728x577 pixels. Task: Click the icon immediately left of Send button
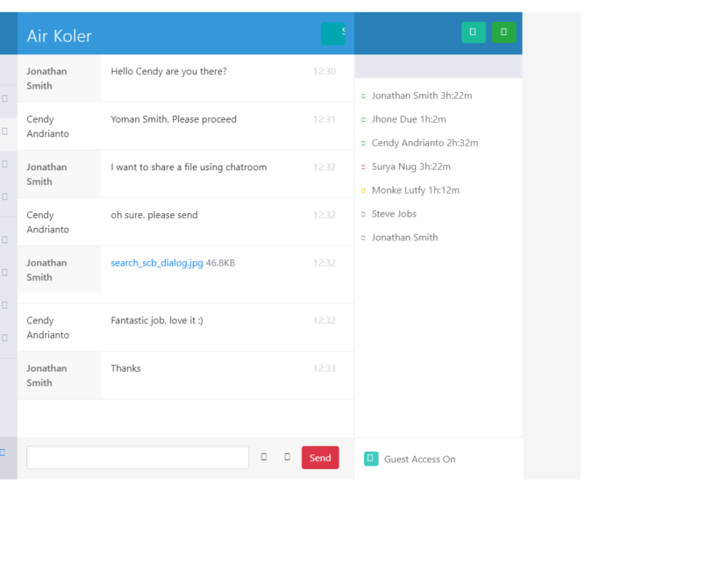point(287,457)
